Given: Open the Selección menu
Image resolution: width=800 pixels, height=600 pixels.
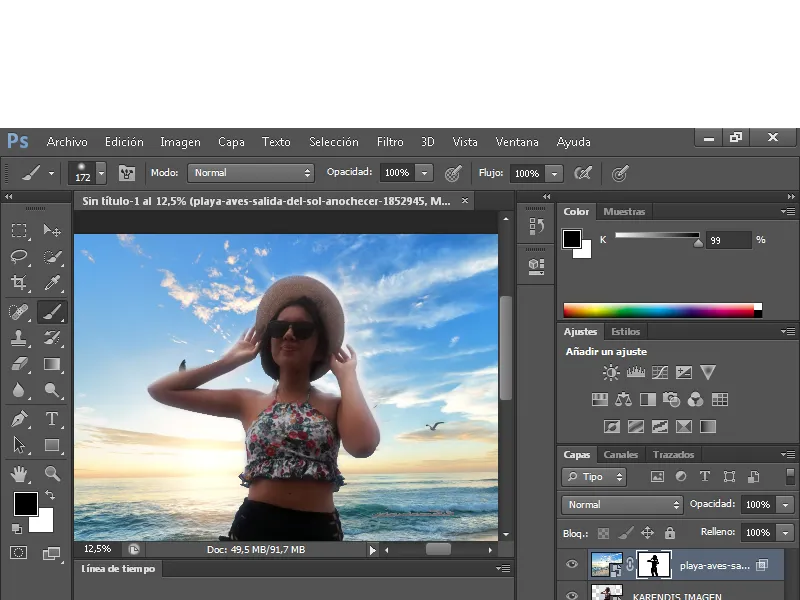Looking at the screenshot, I should pos(334,142).
